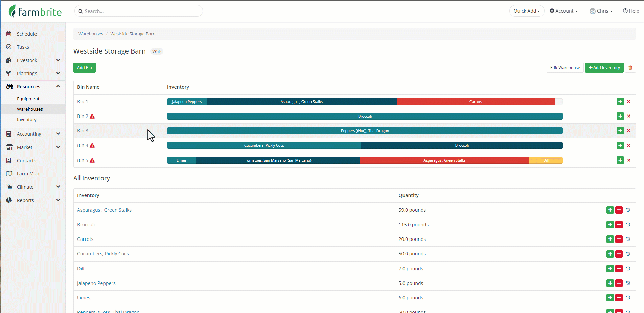The width and height of the screenshot is (644, 313).
Task: Remove Bin 3 with red X icon
Action: pyautogui.click(x=629, y=131)
